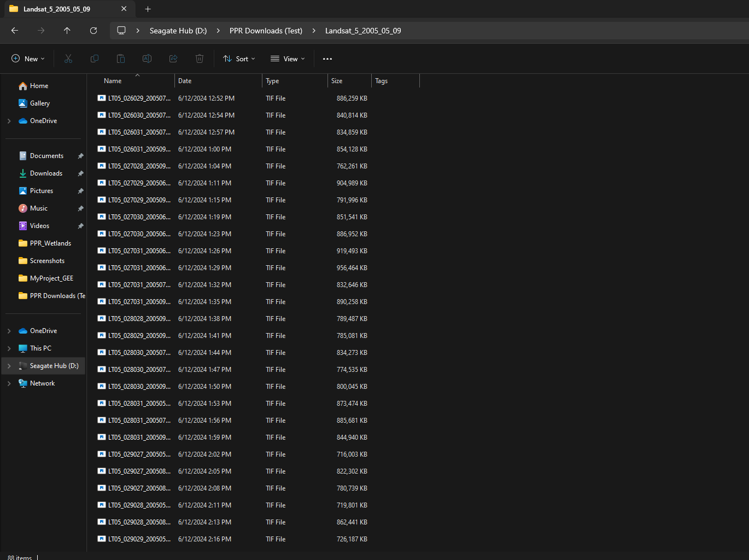Screen dimensions: 749x560
Task: Expand chevron after Seagate Hub (D:) in address bar
Action: tap(218, 31)
